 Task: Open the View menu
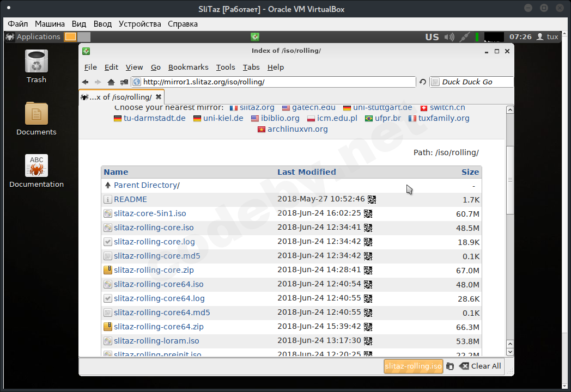[x=134, y=67]
